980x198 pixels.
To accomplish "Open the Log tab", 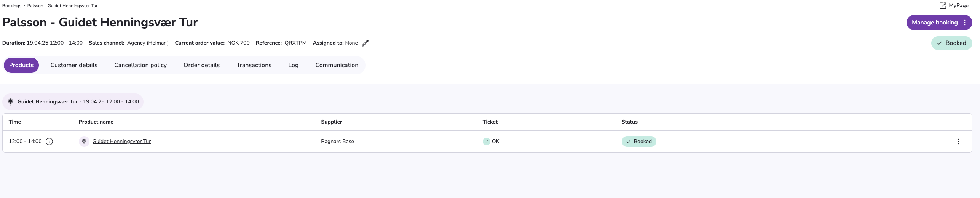I will pos(293,65).
